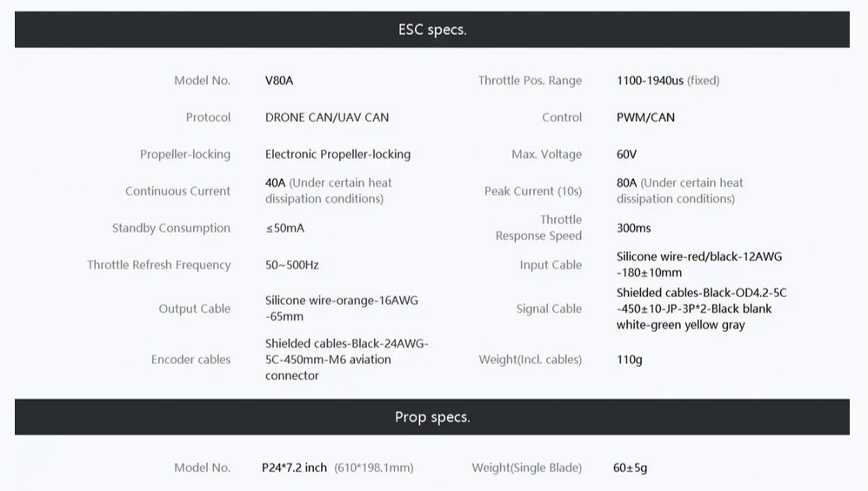
Task: Click the Electronic Propeller-locking value
Action: tap(337, 155)
